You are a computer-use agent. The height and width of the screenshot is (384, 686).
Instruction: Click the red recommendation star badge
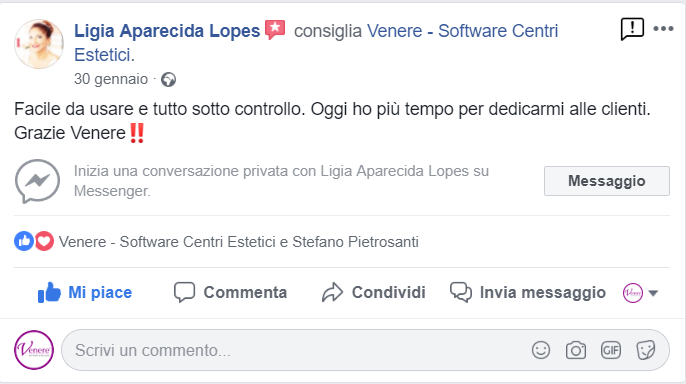(x=275, y=30)
